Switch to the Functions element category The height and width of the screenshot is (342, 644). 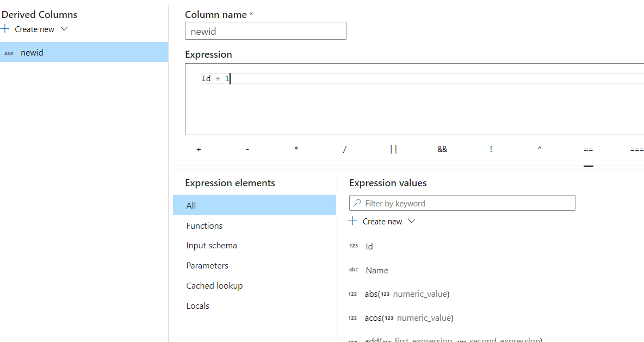205,225
